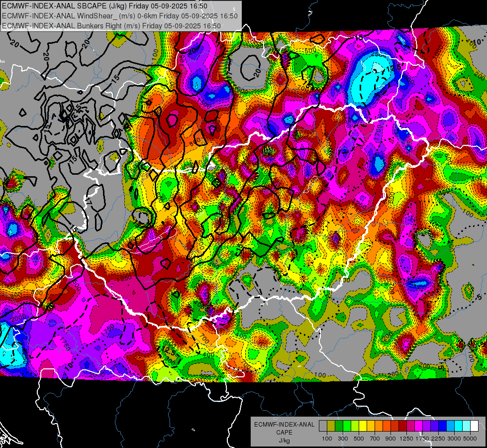The width and height of the screenshot is (487, 448).
Task: Click the amber swatch left of 700 tick
Action: [371, 426]
